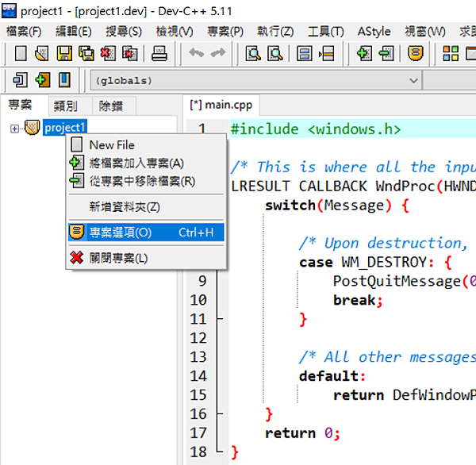Click the Remove from project minus icon
The height and width of the screenshot is (465, 476).
[386, 54]
